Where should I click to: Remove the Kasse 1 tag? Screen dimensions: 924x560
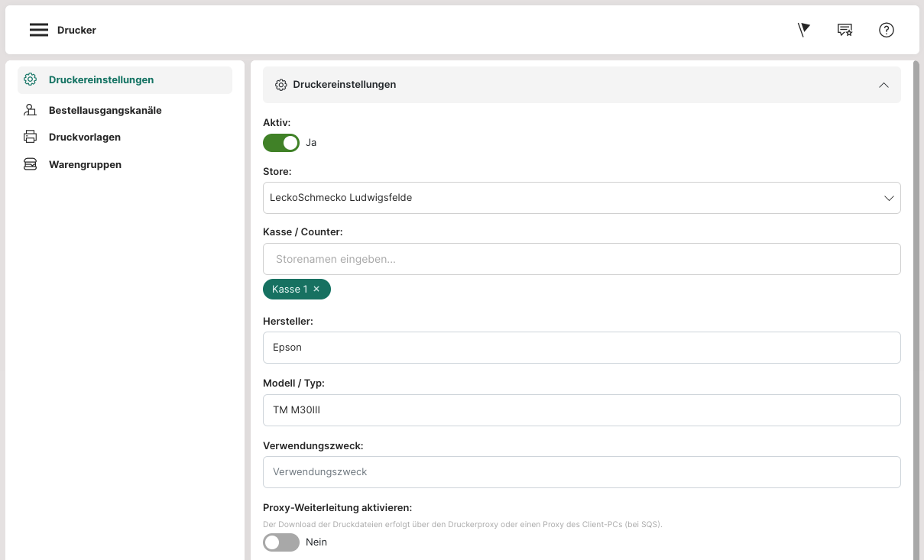[x=316, y=289]
